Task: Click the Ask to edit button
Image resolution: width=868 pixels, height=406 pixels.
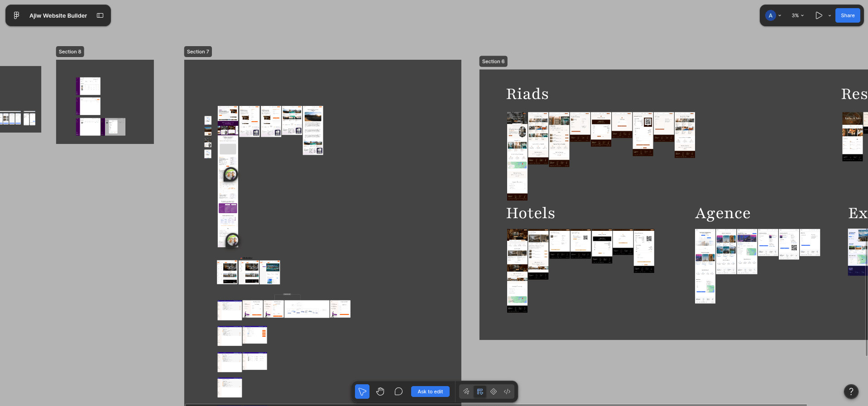Action: [x=430, y=392]
